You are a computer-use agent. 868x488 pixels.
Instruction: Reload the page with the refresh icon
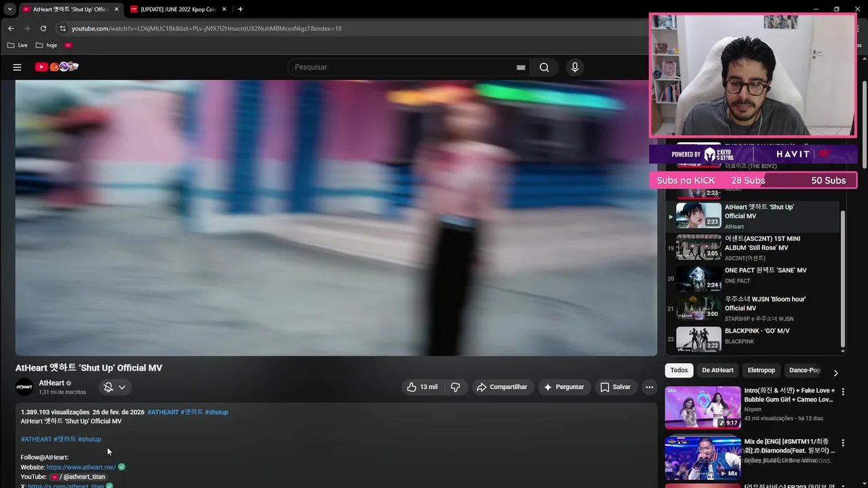43,28
